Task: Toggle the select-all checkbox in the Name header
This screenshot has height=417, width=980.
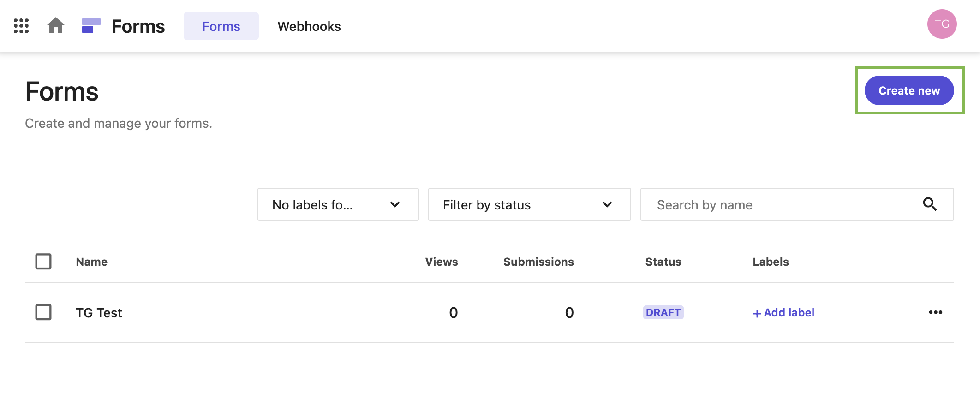Action: point(43,262)
